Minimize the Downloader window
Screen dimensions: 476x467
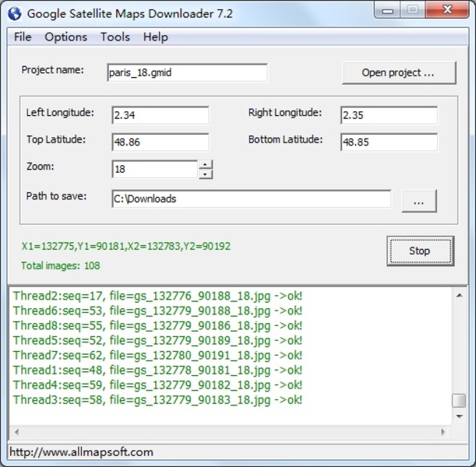click(388, 11)
